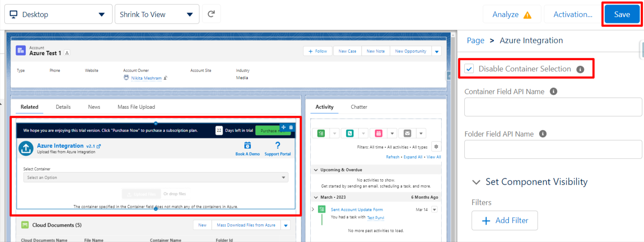Open the dropdown arrow beside the task button
The width and height of the screenshot is (644, 242).
tap(335, 133)
